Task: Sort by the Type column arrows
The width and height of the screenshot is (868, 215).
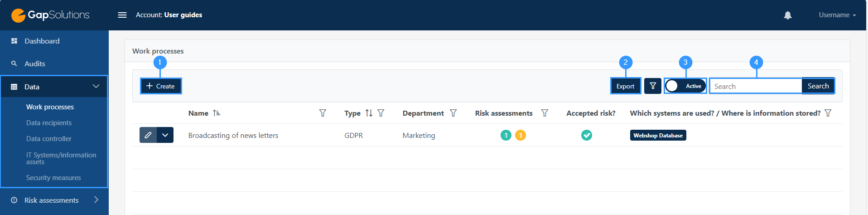Action: point(369,113)
